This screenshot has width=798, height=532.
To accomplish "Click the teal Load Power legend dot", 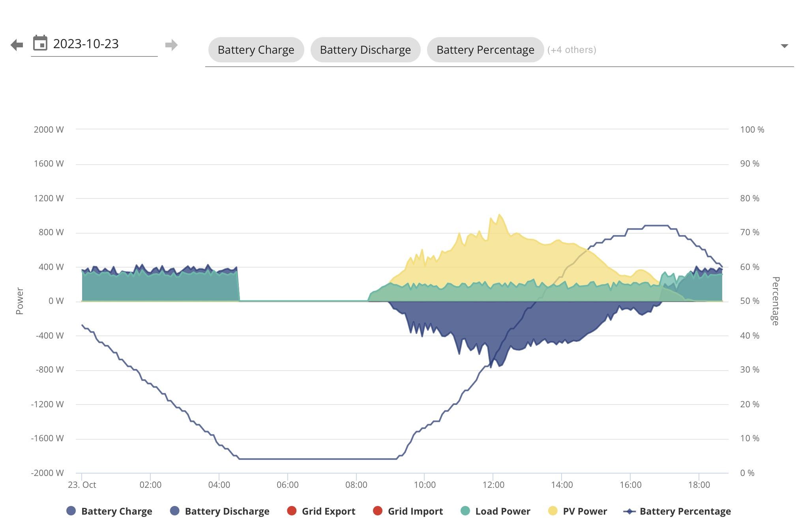I will coord(465,511).
